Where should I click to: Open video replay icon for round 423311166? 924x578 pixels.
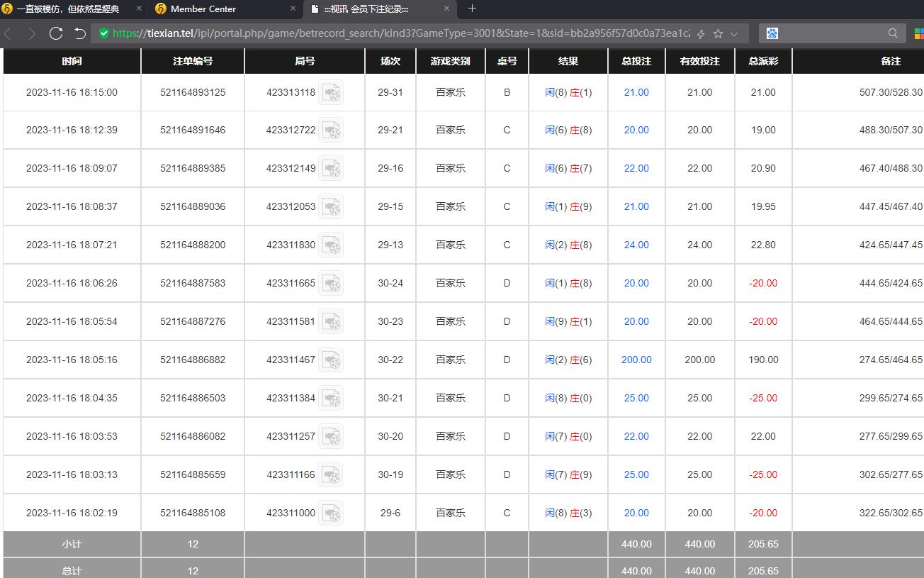point(331,475)
